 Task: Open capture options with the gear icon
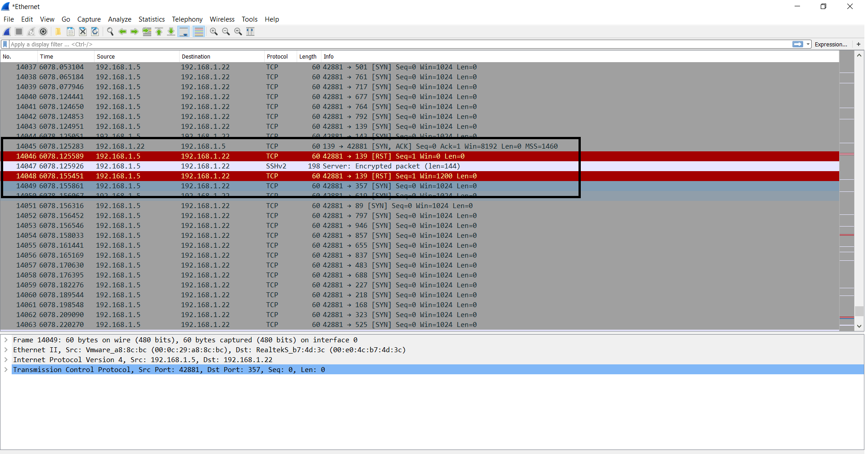44,32
